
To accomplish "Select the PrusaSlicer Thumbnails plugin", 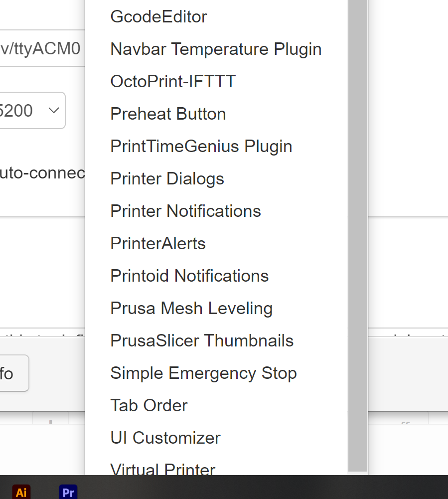I will point(202,340).
